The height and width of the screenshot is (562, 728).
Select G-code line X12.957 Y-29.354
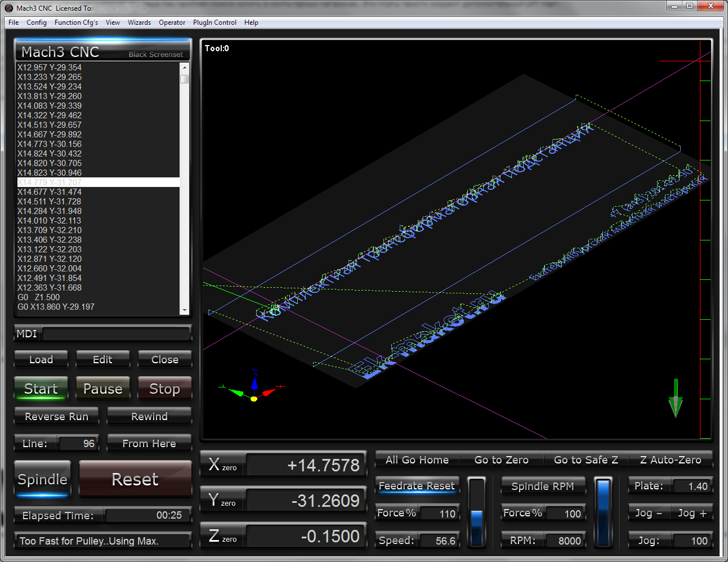[x=50, y=68]
